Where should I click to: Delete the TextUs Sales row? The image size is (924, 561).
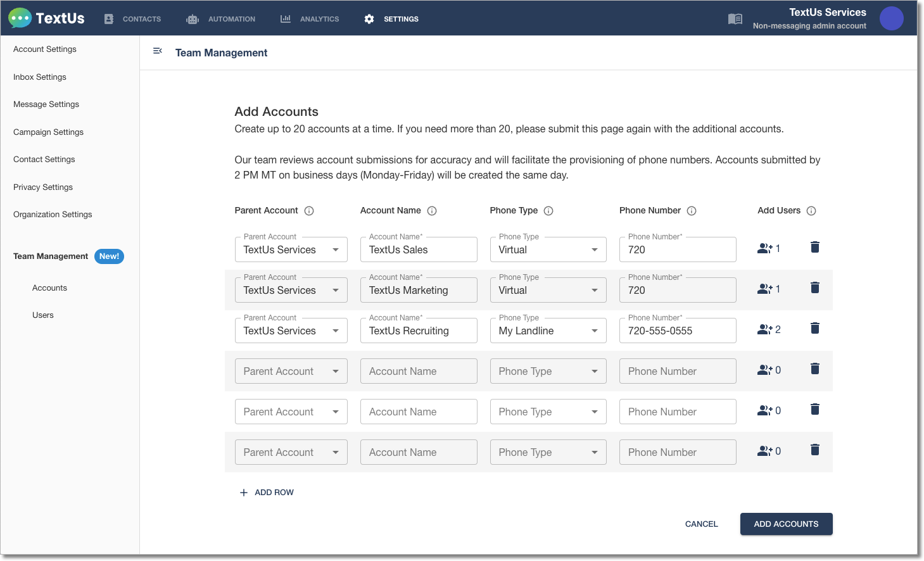coord(815,247)
